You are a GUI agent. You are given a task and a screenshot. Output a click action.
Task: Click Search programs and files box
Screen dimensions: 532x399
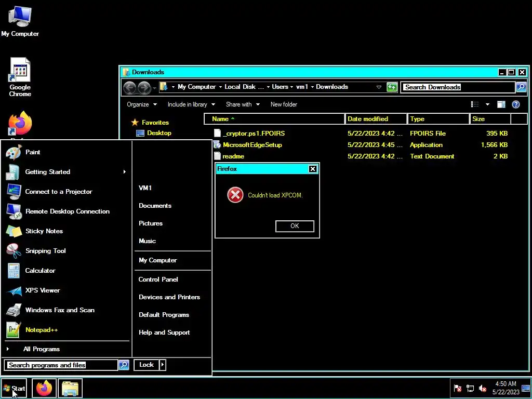pos(62,365)
